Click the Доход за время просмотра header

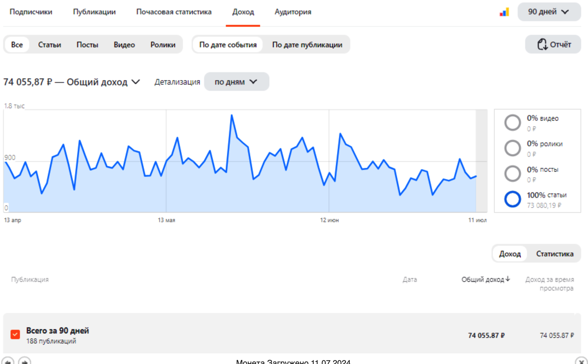pos(550,284)
